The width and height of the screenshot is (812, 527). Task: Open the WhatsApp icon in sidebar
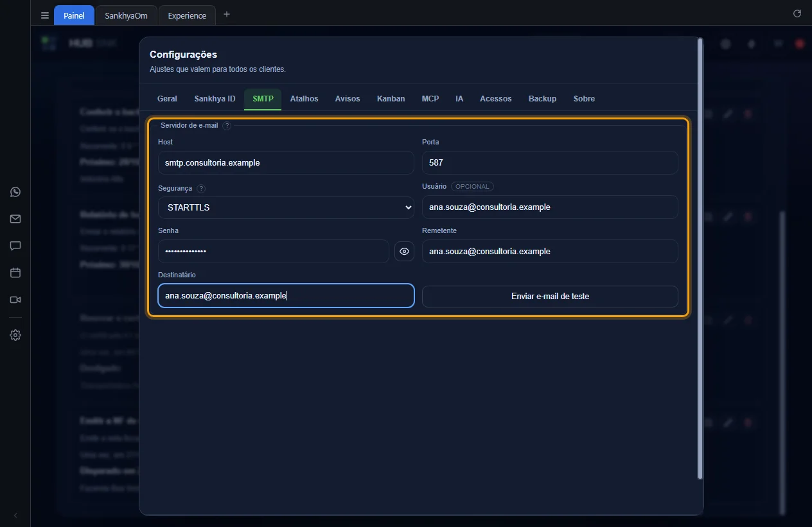click(x=15, y=192)
